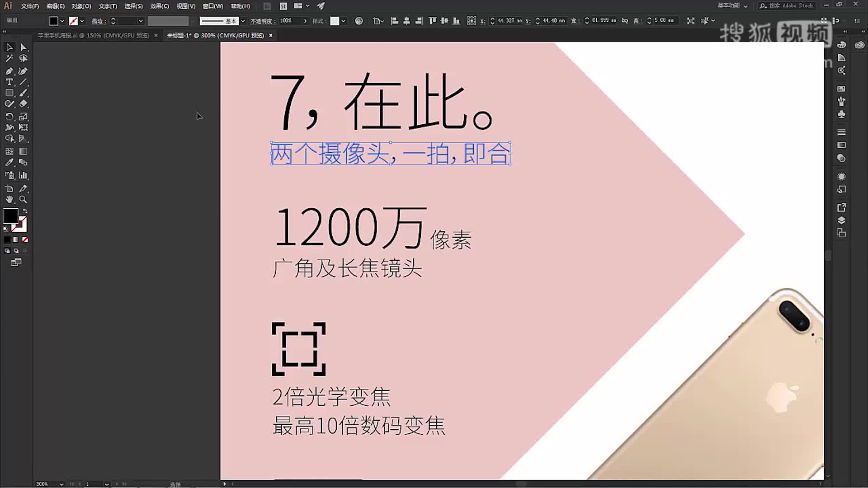
Task: Set paint mode to Color
Action: coord(7,240)
